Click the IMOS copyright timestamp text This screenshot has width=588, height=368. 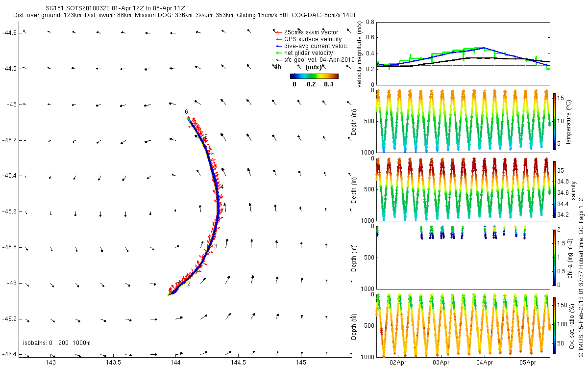point(581,278)
